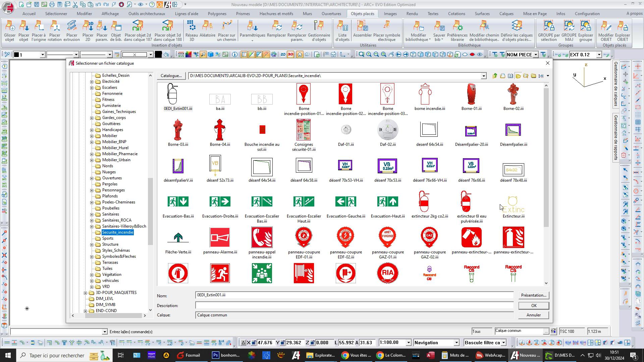This screenshot has width=644, height=362.
Task: Click the black fill color swatch
Action: click(x=158, y=55)
